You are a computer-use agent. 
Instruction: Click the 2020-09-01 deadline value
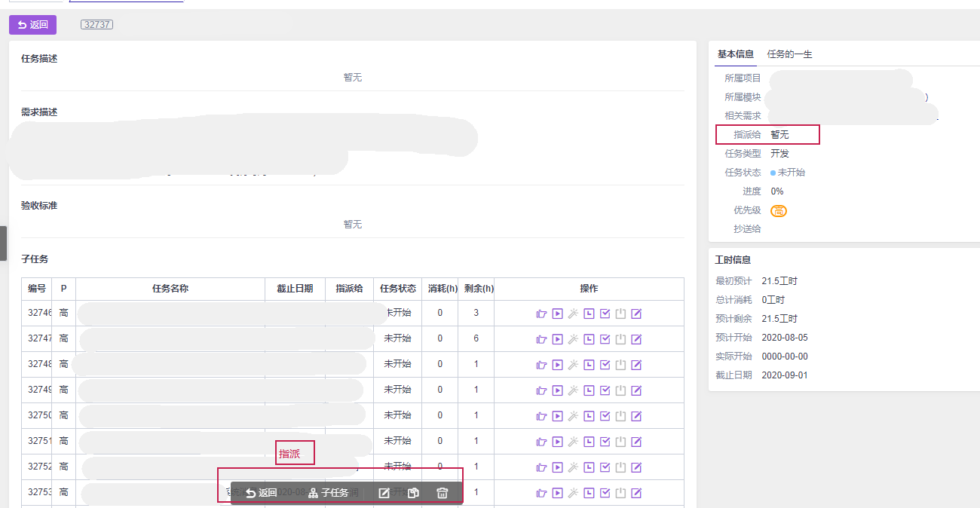(785, 375)
